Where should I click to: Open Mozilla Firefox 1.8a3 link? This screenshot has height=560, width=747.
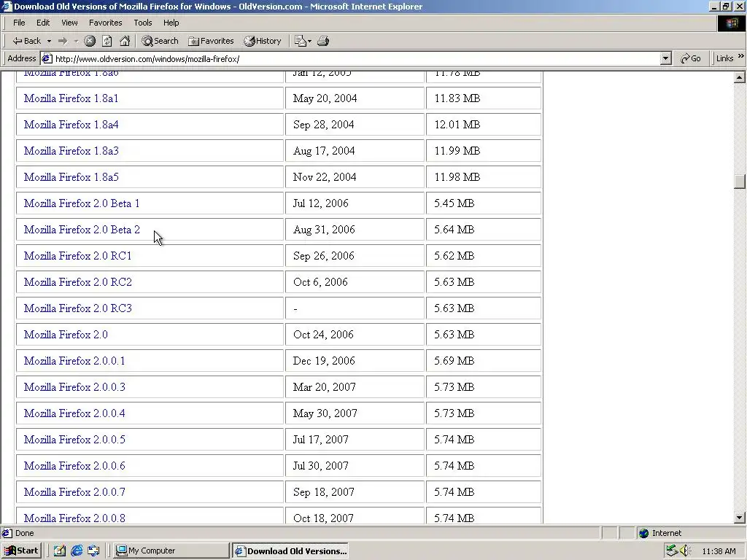71,151
